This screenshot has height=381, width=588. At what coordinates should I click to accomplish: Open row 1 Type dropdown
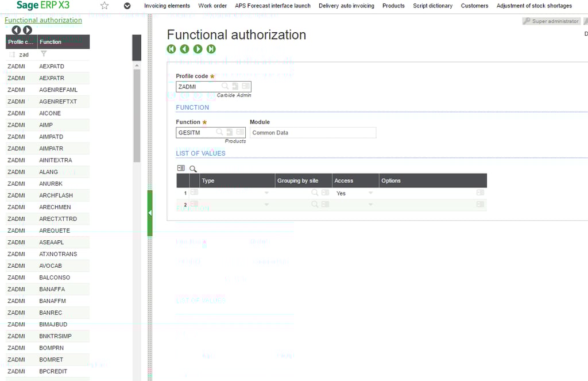pos(266,193)
